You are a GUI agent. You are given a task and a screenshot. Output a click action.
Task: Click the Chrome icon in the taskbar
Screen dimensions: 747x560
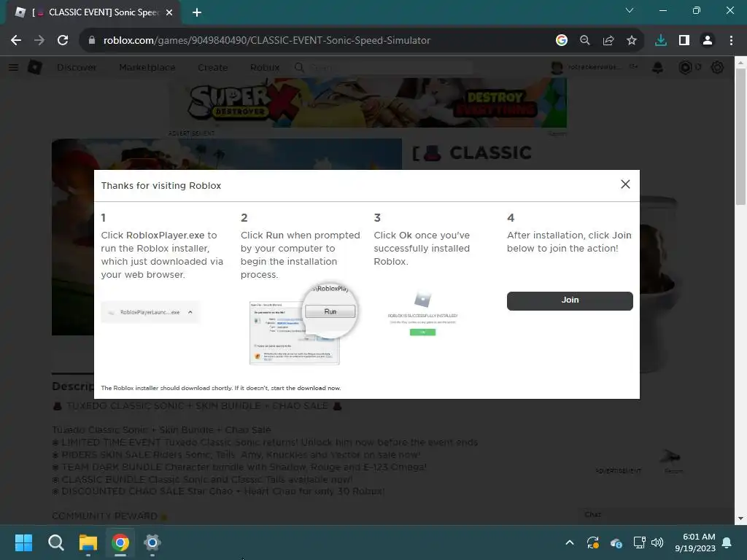tap(120, 542)
